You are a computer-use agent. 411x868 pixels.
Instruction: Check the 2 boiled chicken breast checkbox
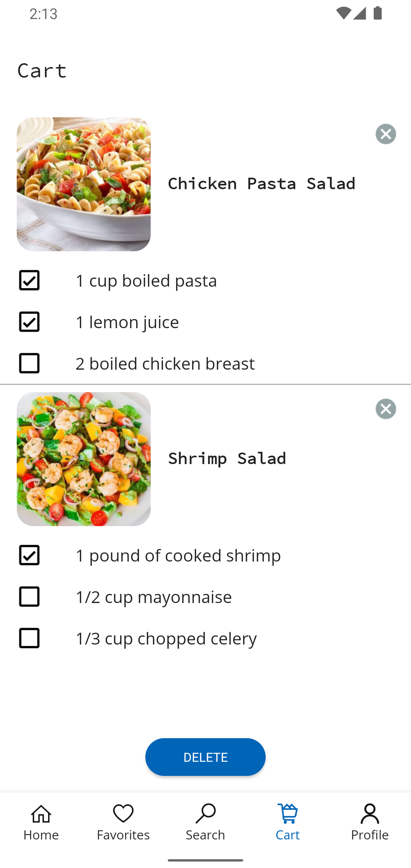(x=29, y=363)
